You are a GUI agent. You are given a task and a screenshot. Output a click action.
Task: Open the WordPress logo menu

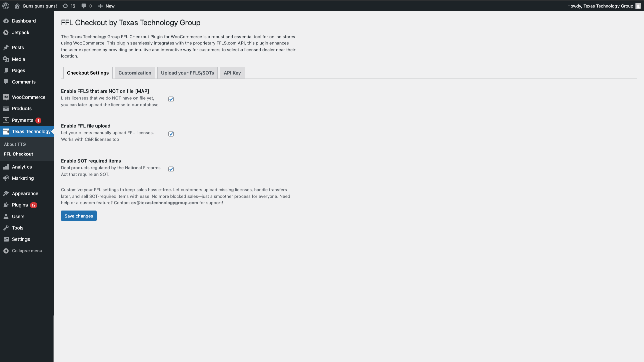coord(6,6)
